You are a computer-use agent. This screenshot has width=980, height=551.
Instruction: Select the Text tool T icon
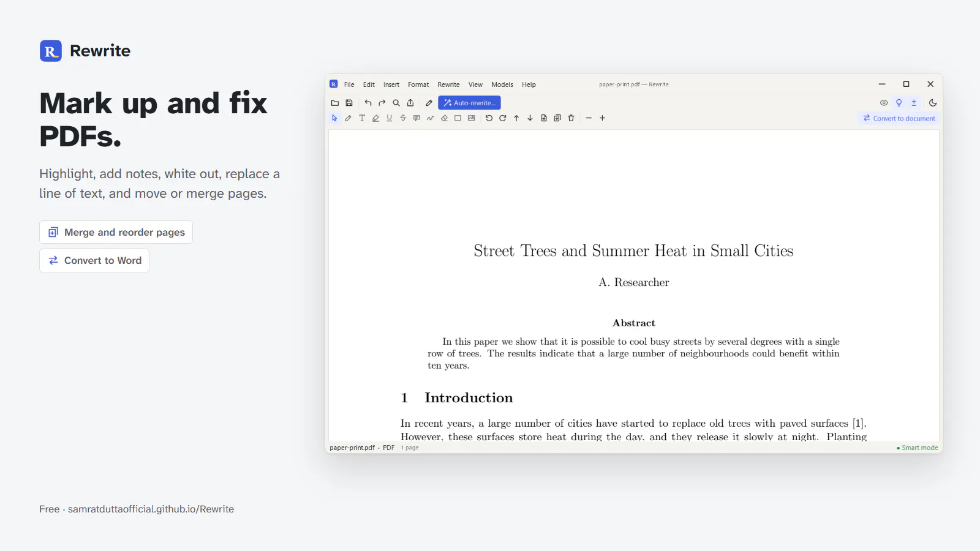click(x=362, y=118)
